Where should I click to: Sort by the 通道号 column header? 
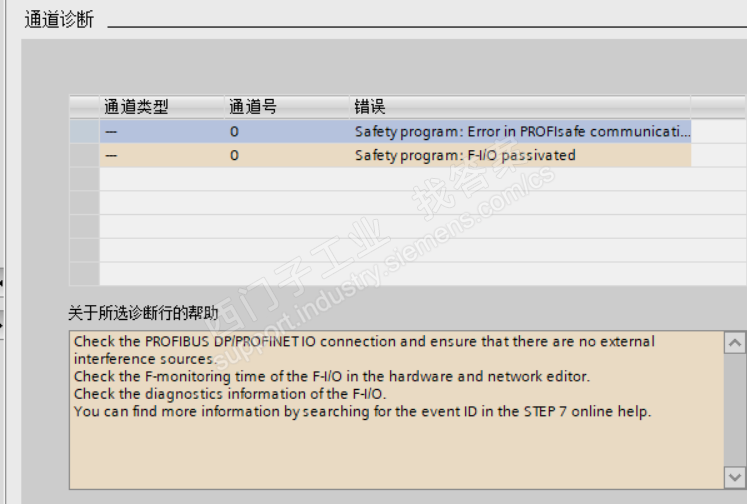252,107
